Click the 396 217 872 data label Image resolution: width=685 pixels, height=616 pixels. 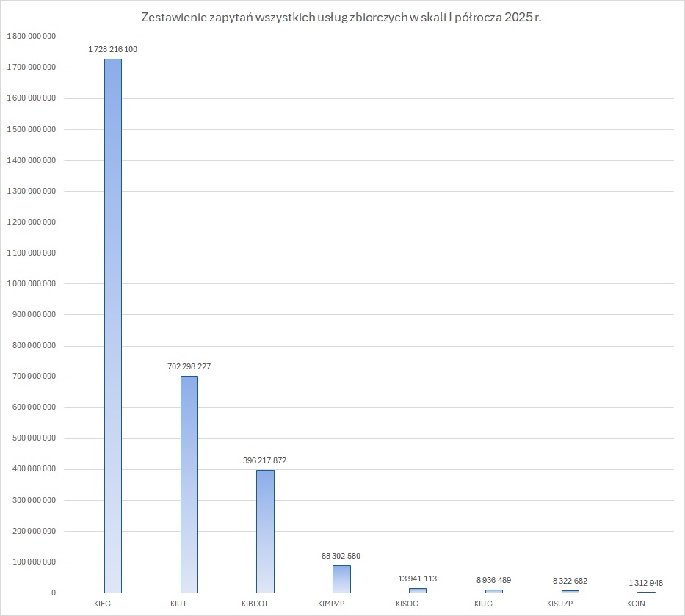point(265,460)
